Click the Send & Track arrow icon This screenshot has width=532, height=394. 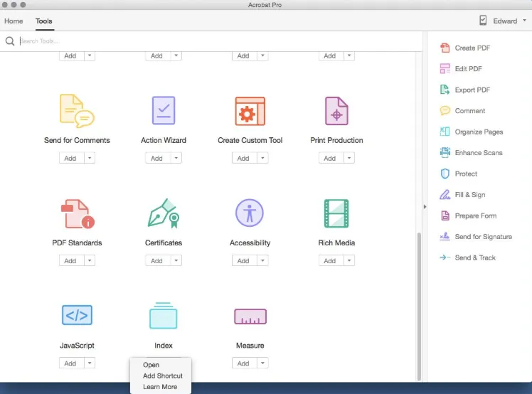[x=445, y=257]
